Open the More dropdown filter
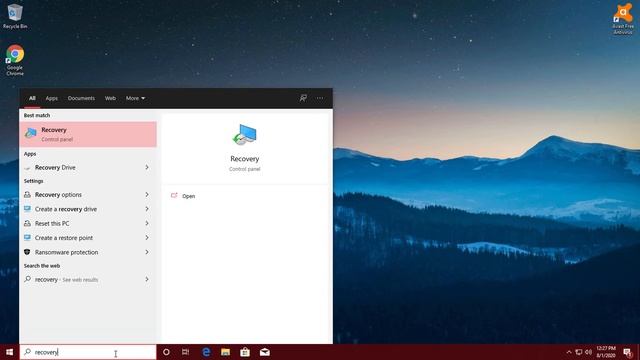Screen dimensions: 640x360 pyautogui.click(x=135, y=98)
